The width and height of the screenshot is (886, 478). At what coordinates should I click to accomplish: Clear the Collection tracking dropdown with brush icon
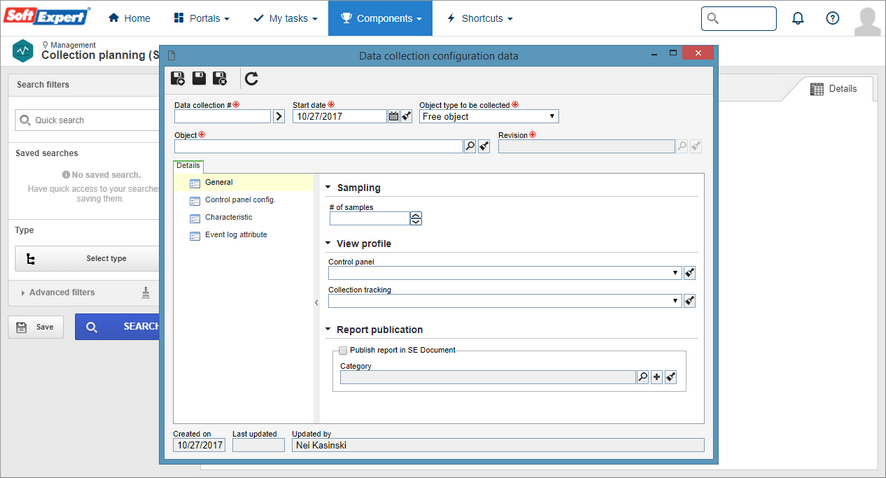(689, 301)
